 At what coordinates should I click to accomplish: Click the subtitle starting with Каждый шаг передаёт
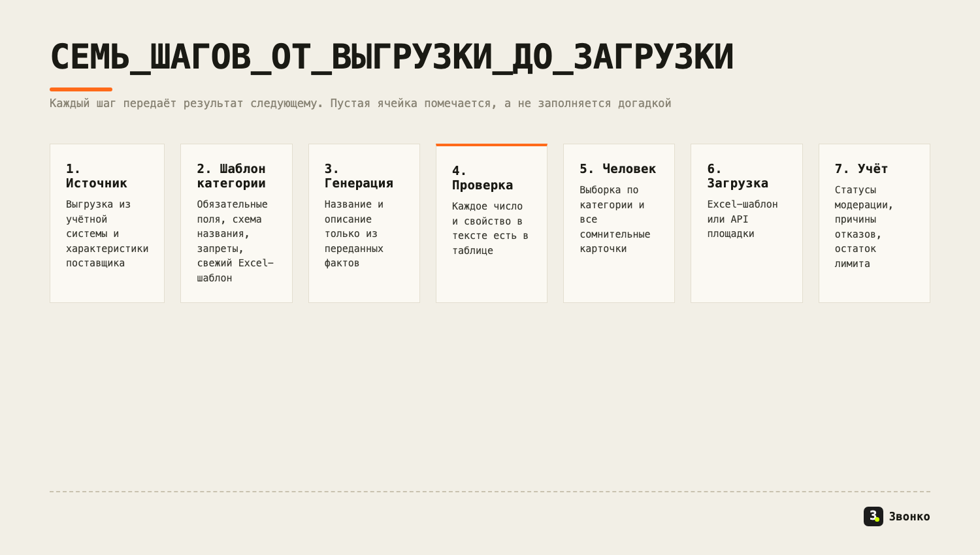pyautogui.click(x=361, y=103)
